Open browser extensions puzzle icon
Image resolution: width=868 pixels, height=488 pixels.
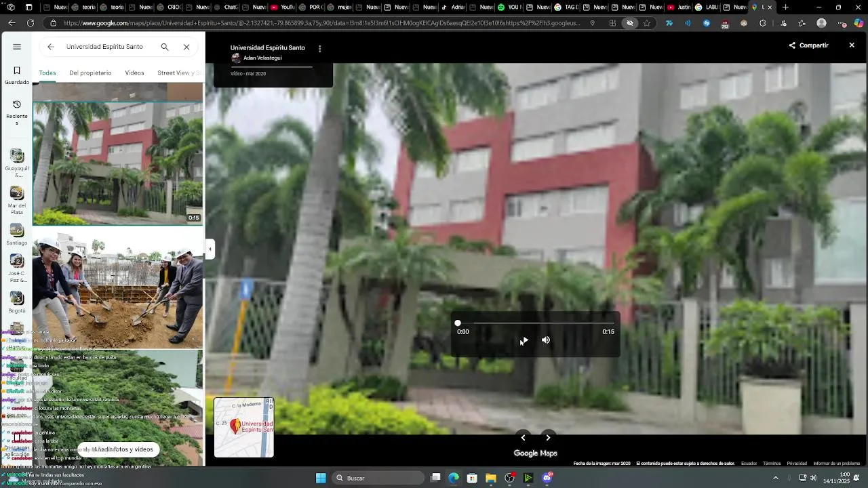pyautogui.click(x=763, y=23)
